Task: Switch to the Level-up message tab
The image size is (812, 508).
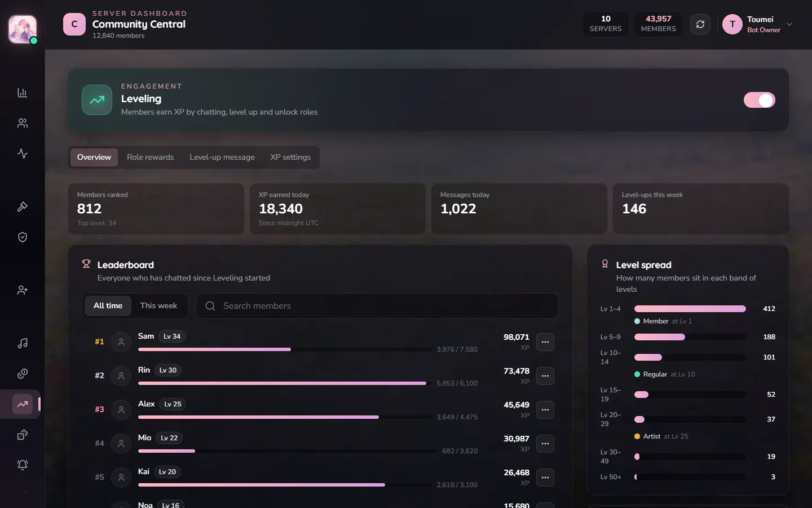Action: click(222, 157)
